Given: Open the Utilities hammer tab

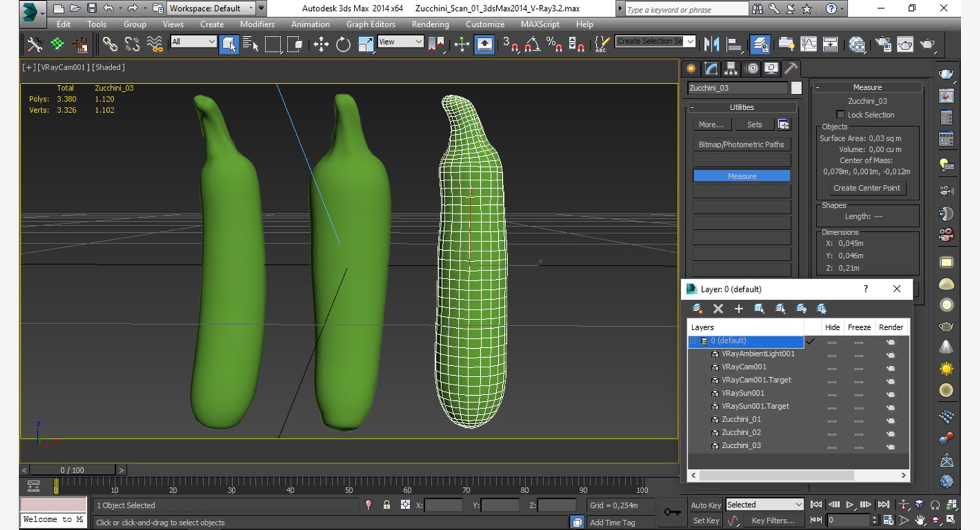Looking at the screenshot, I should (791, 68).
